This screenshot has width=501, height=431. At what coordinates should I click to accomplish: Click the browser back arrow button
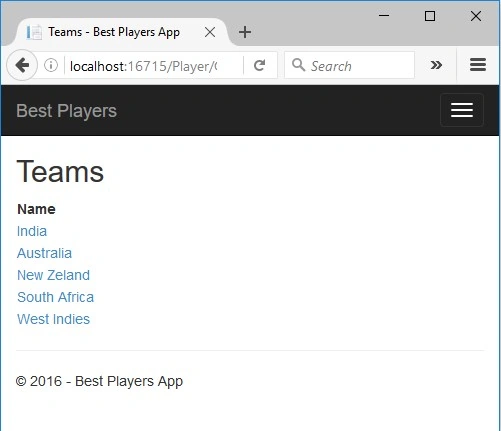pos(22,65)
